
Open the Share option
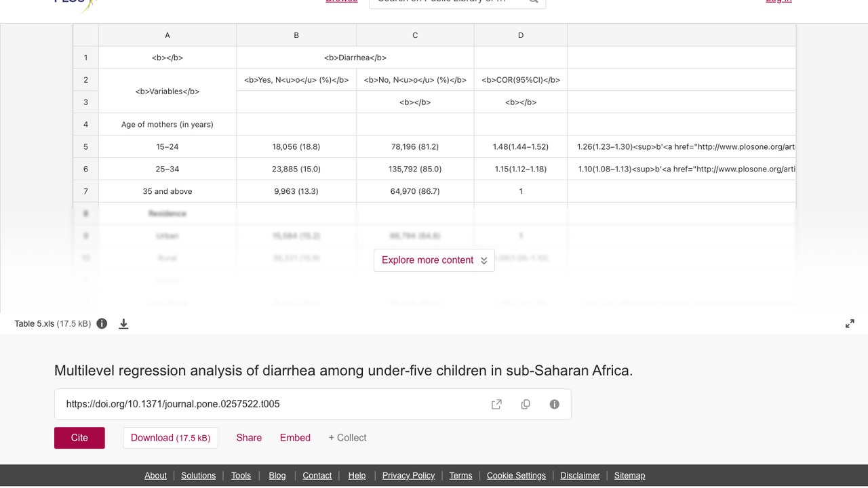pyautogui.click(x=249, y=438)
